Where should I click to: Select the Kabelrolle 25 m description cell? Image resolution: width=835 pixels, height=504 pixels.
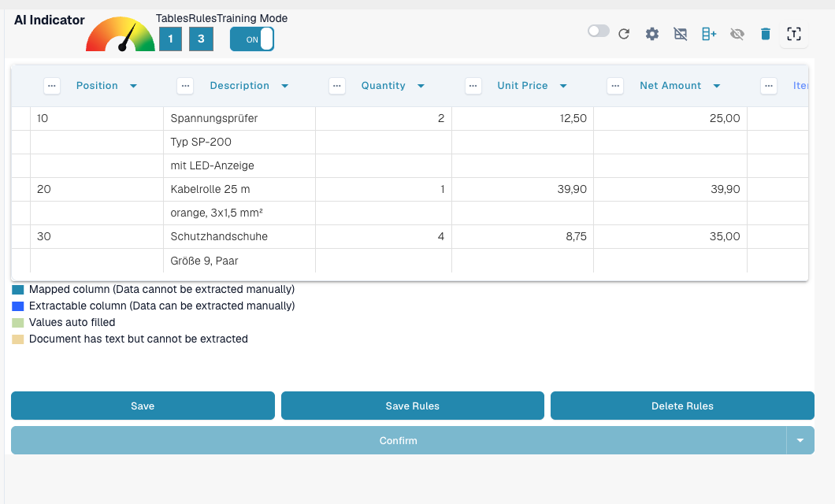(239, 189)
